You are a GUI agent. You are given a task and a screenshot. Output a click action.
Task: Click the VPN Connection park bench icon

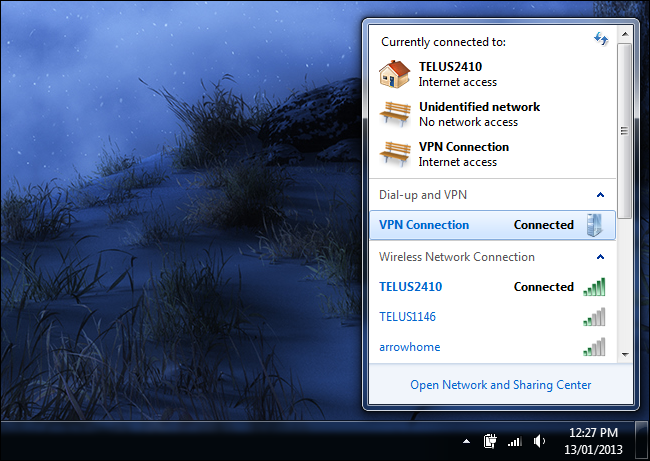click(395, 154)
